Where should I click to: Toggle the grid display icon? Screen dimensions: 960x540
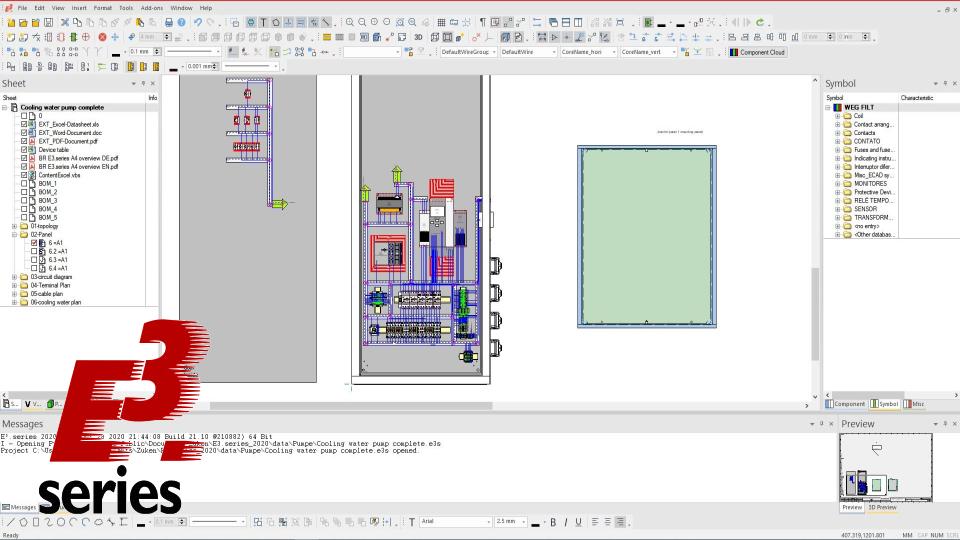(441, 23)
